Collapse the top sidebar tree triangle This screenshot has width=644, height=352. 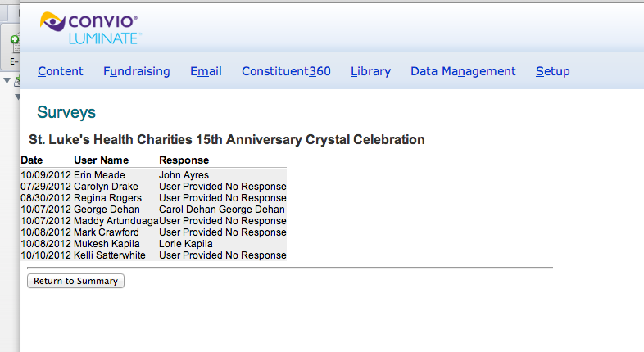(x=7, y=81)
